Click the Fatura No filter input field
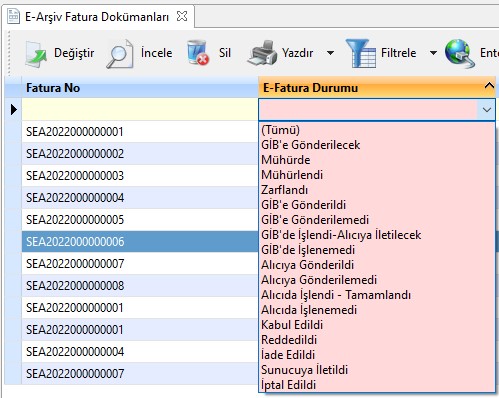Image resolution: width=499 pixels, height=398 pixels. (140, 109)
